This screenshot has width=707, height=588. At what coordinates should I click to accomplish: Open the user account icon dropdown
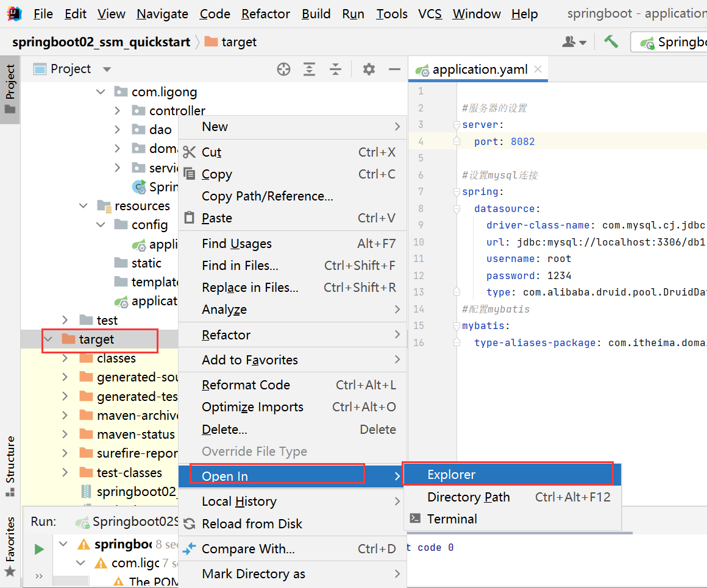pos(574,42)
